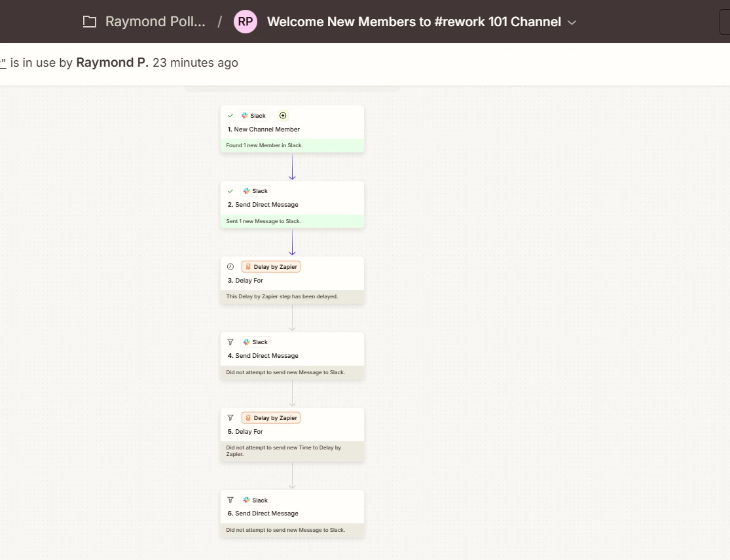The width and height of the screenshot is (730, 560).
Task: Select step 6. Send Direct Message
Action: tap(263, 514)
